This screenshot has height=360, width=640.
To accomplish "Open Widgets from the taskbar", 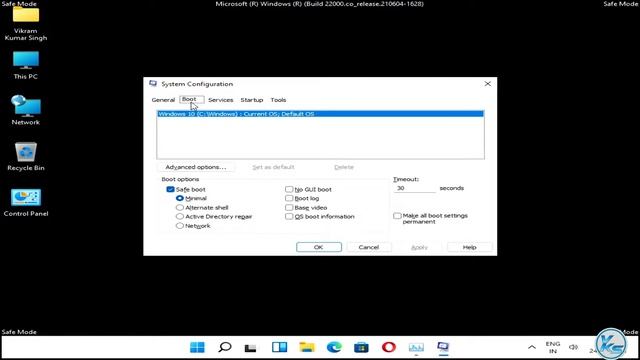I will 280,347.
